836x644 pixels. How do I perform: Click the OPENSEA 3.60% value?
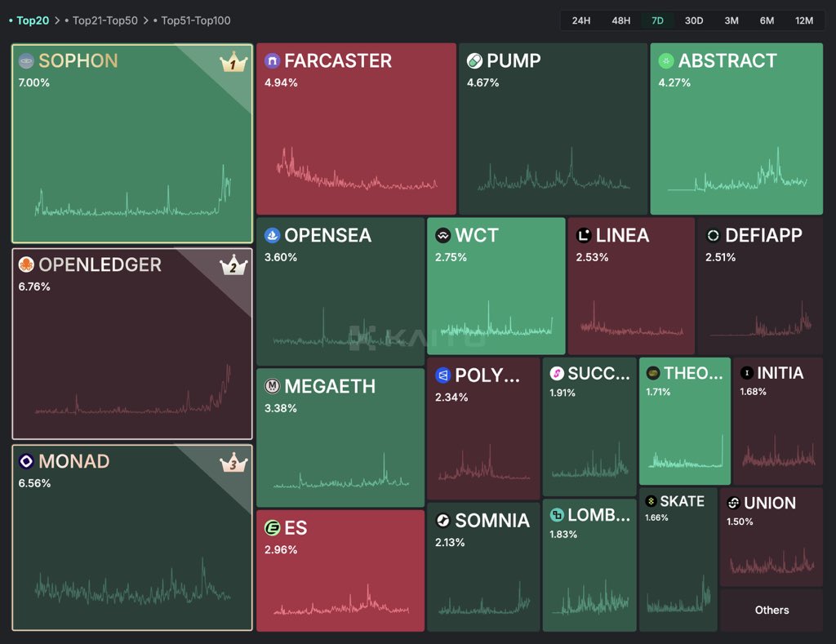point(281,257)
